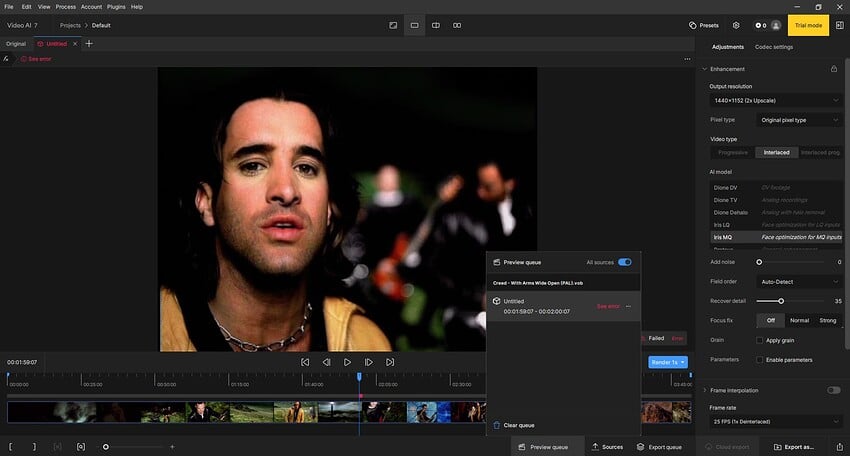Image resolution: width=850 pixels, height=456 pixels.
Task: Click the lock icon in the Enhancement header
Action: click(x=834, y=69)
